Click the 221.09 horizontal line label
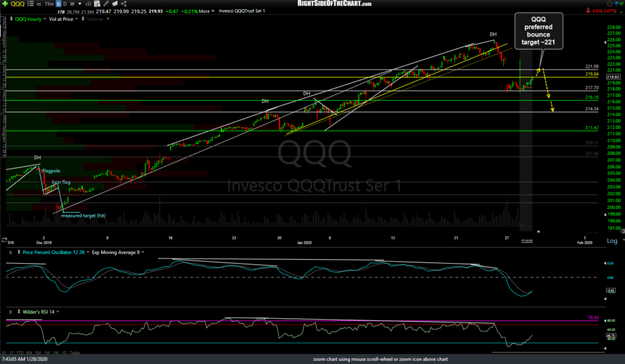Screen dimensions: 625x364 (x=592, y=66)
